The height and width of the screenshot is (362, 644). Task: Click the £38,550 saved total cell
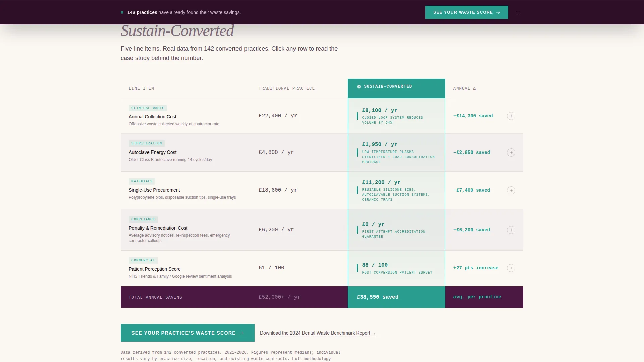pos(396,297)
